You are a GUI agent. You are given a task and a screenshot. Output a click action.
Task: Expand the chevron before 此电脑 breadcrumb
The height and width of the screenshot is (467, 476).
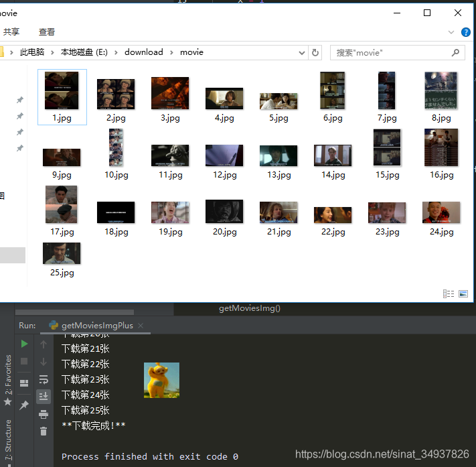coord(11,52)
